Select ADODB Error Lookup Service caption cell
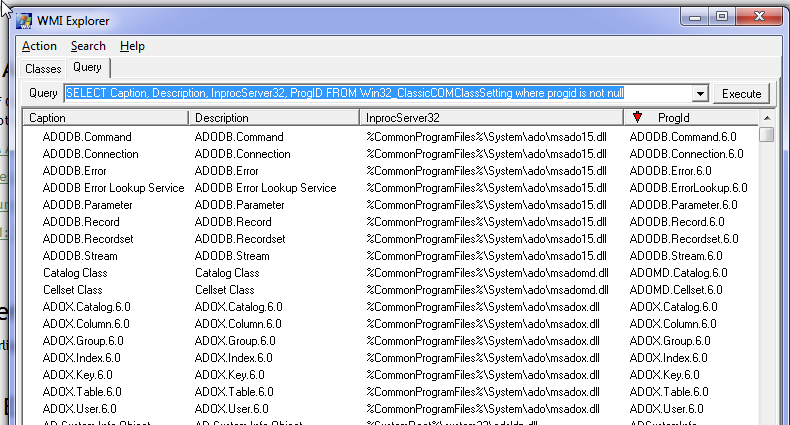This screenshot has height=425, width=790. click(x=113, y=188)
